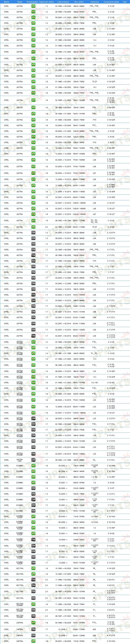Click the Lata produkcji column header
The width and height of the screenshot is (130, 644).
pyautogui.click(x=63, y=2)
